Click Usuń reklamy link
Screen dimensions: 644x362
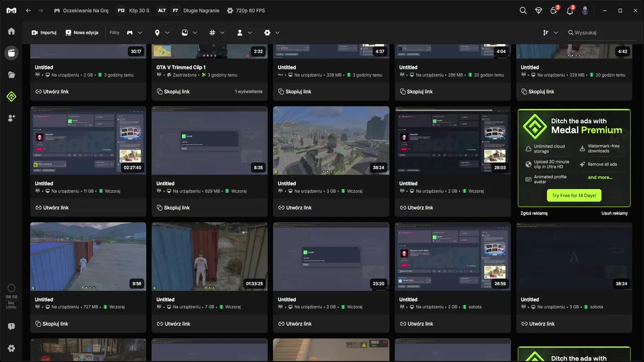pos(614,213)
